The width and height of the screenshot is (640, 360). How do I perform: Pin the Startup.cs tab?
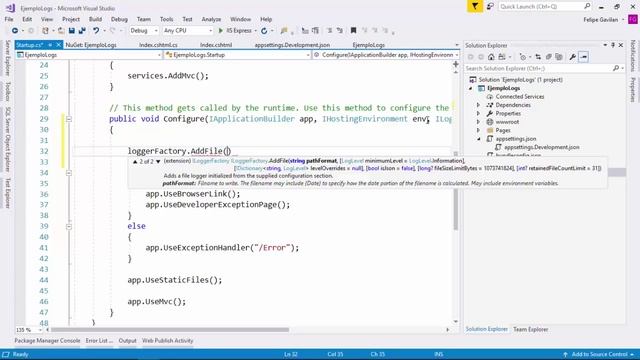tap(50, 45)
